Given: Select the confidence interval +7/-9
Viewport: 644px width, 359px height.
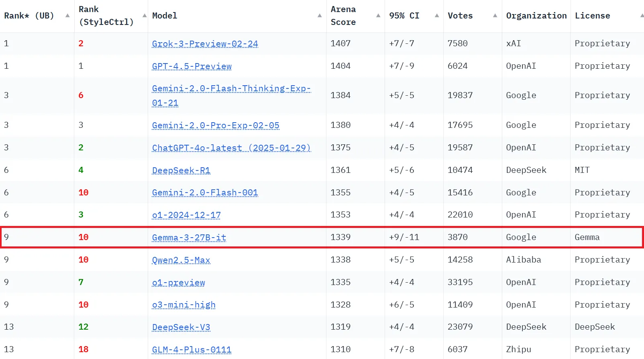Looking at the screenshot, I should (401, 66).
